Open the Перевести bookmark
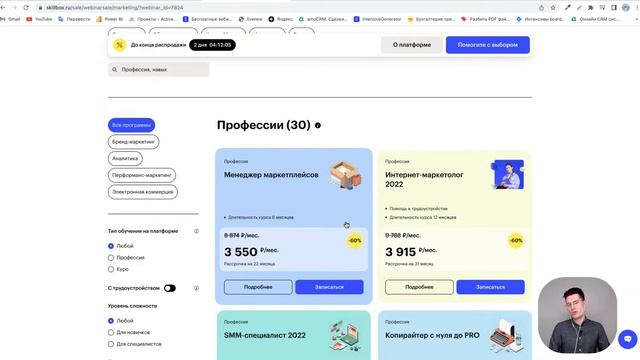The image size is (640, 360). pyautogui.click(x=74, y=19)
